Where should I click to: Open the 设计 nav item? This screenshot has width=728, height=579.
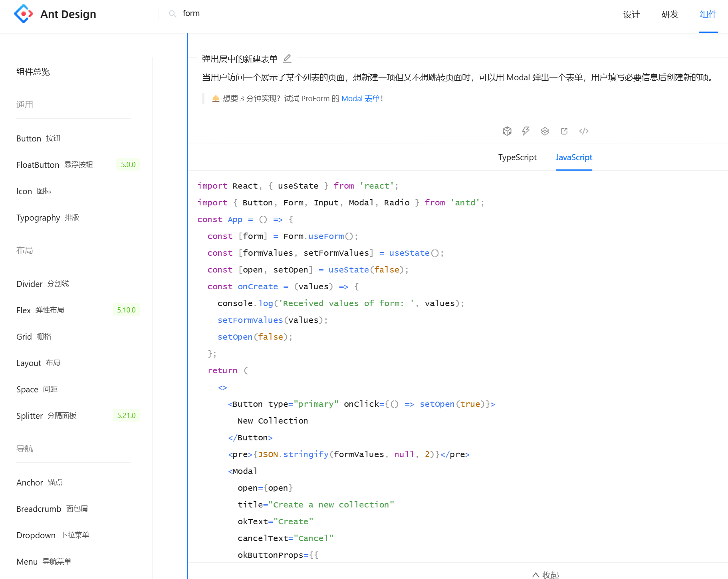(631, 14)
